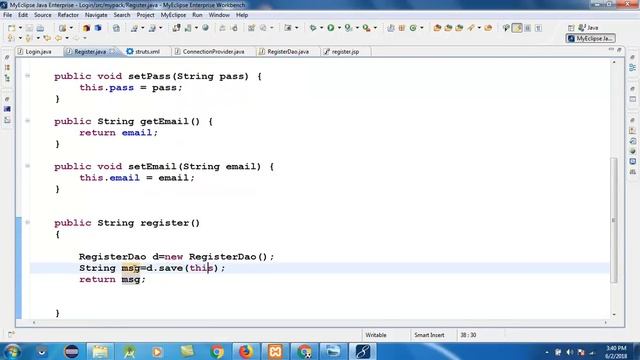Open the Search menu
The image size is (640, 360).
point(122,15)
